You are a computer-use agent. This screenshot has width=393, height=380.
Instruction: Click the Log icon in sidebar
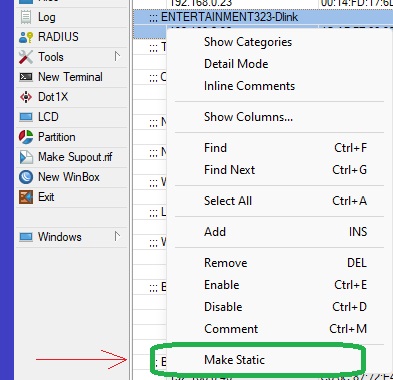pos(26,17)
